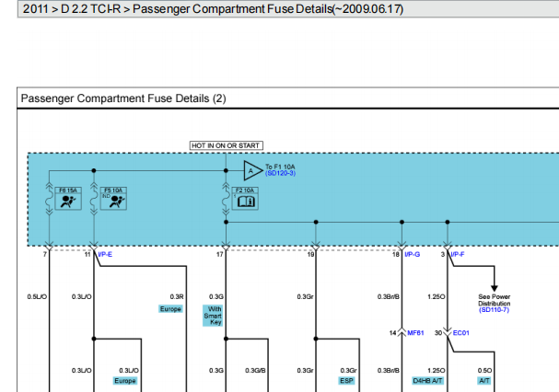Select the With Smart Key option label
Screen dimensions: 559x392
click(213, 316)
